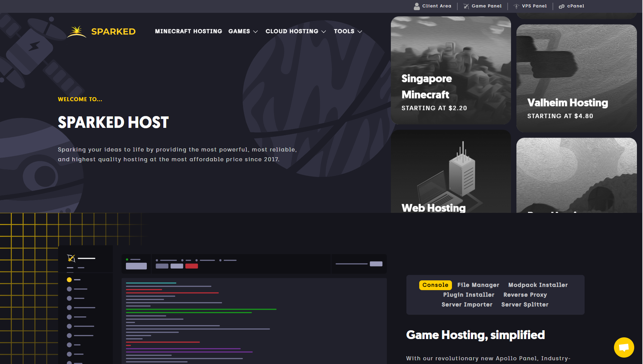
Task: Select the Server Splitter tab
Action: [x=525, y=305]
